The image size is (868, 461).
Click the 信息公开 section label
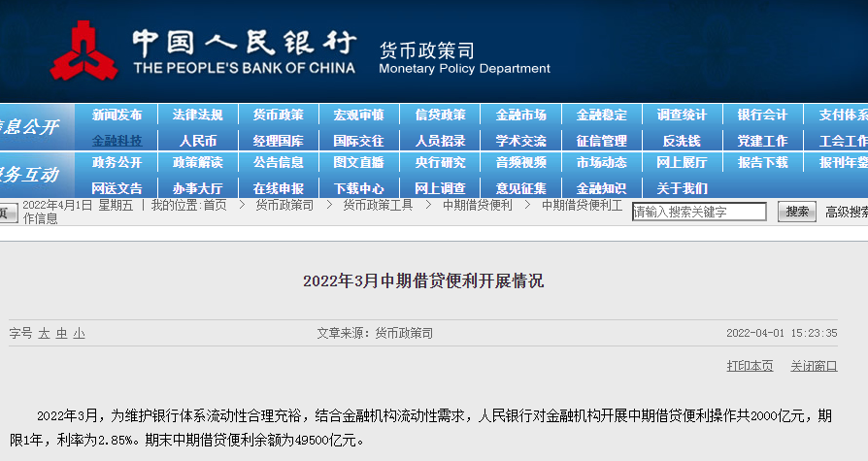(29, 127)
